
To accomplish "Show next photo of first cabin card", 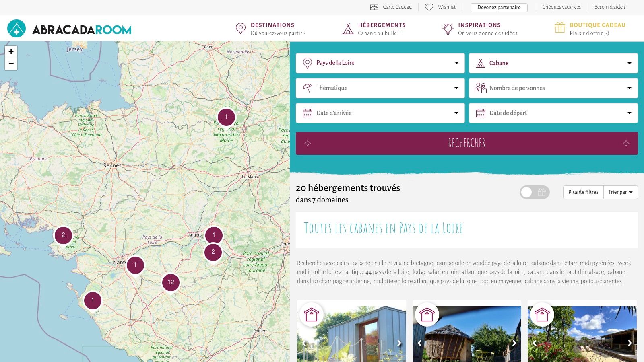I will coord(399,343).
